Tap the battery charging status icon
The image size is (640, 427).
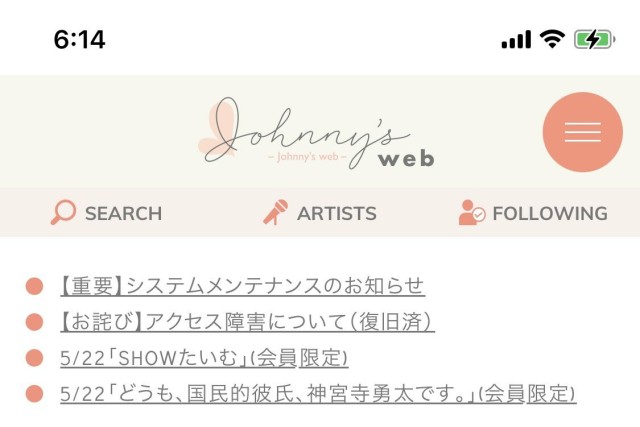pyautogui.click(x=594, y=40)
